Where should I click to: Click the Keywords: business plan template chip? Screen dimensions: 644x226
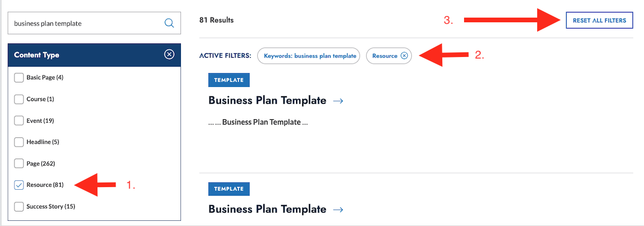[x=310, y=55]
